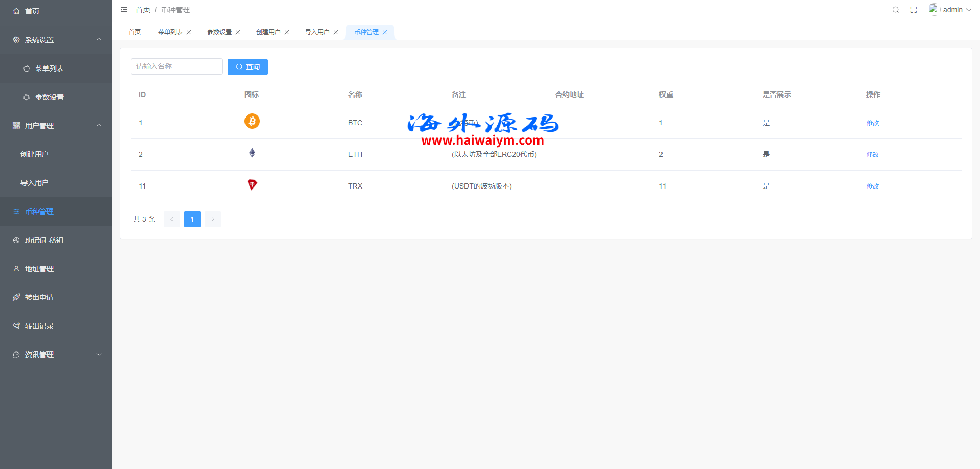Switch to the 参数设置 tab

219,32
